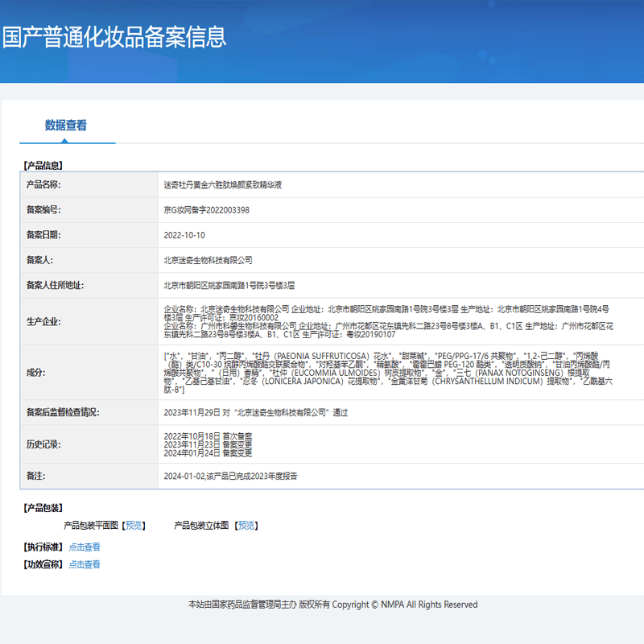Click the 【产品包装】 section heading
The height and width of the screenshot is (644, 644).
(x=43, y=508)
